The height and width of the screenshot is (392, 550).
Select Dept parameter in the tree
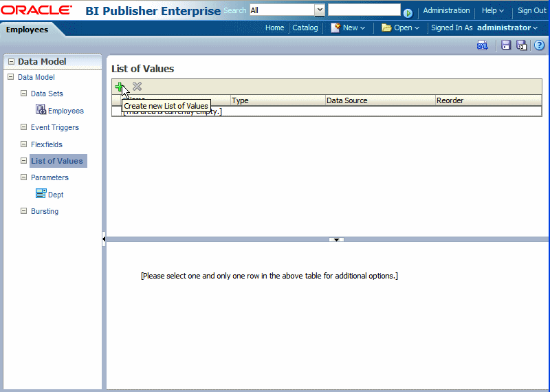point(56,195)
